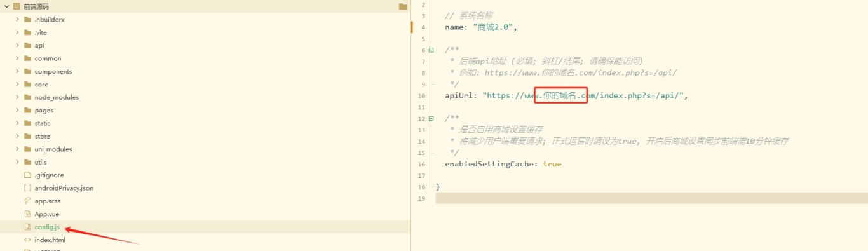Expand the .hbuilderx folder chevron
This screenshot has height=251, width=868.
point(17,20)
